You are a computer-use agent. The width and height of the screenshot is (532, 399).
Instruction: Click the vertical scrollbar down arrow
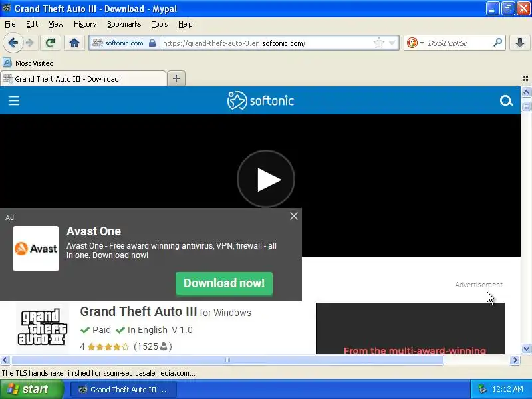[x=526, y=348]
